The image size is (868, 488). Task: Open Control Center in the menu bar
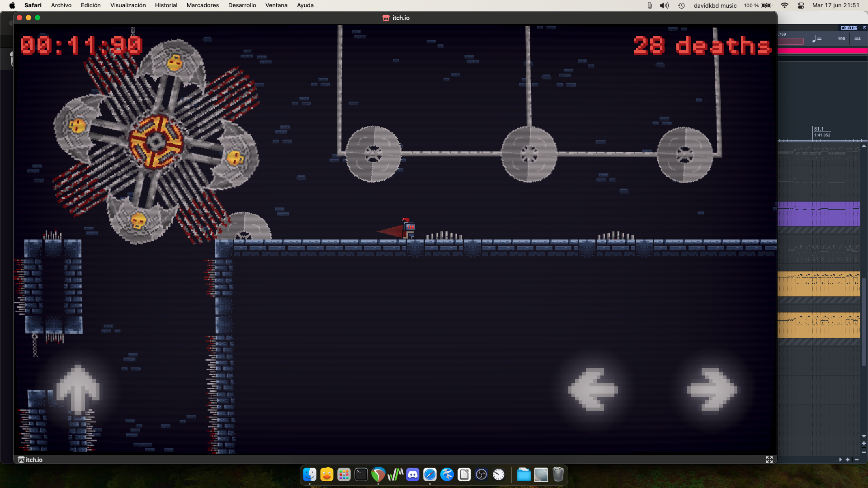click(x=801, y=5)
